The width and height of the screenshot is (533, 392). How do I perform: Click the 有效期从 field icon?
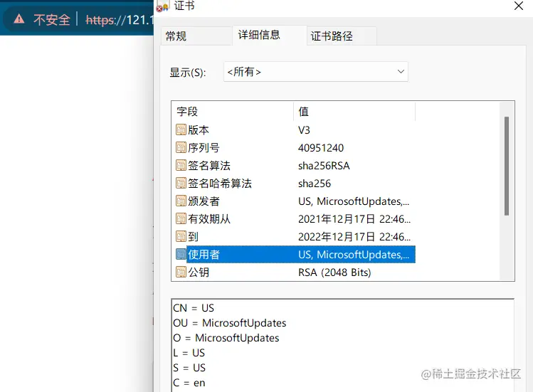(181, 218)
